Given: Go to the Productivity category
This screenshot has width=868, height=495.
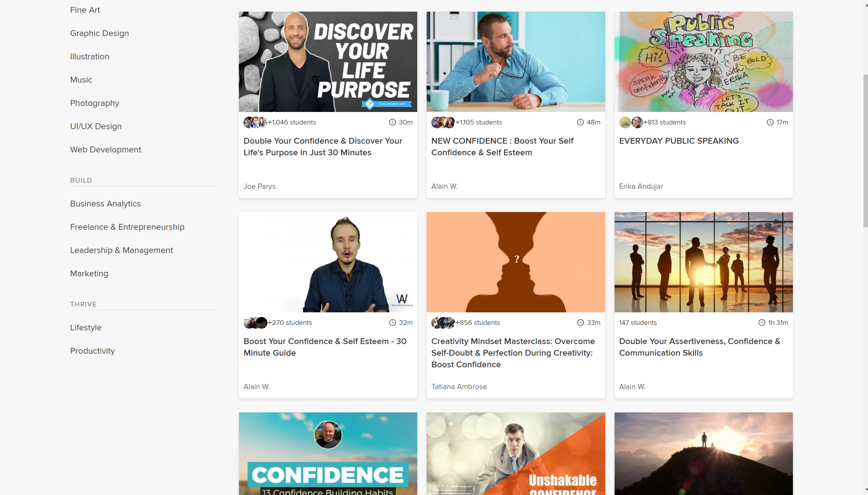Looking at the screenshot, I should tap(93, 351).
